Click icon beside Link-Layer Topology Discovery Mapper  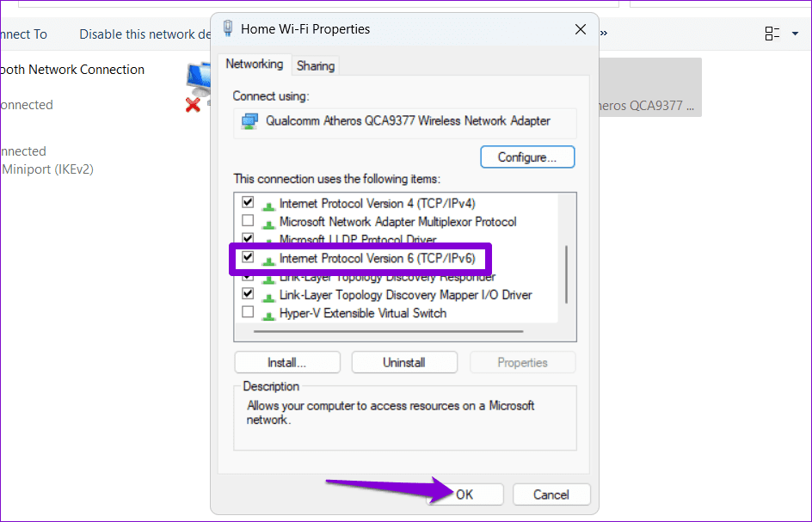tap(268, 297)
